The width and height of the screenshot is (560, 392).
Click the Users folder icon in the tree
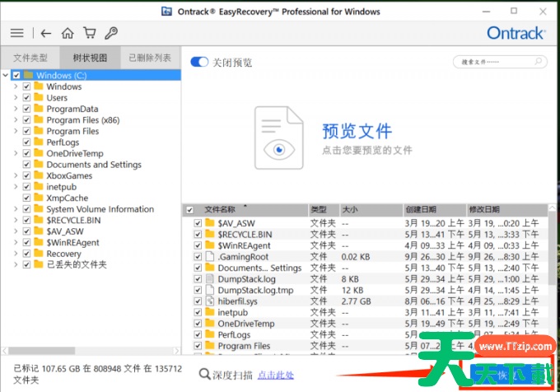pyautogui.click(x=39, y=97)
